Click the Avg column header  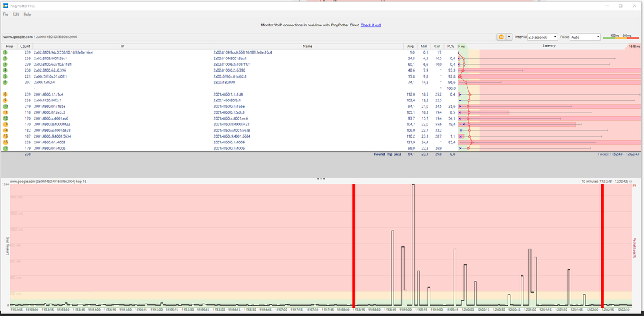click(x=410, y=46)
